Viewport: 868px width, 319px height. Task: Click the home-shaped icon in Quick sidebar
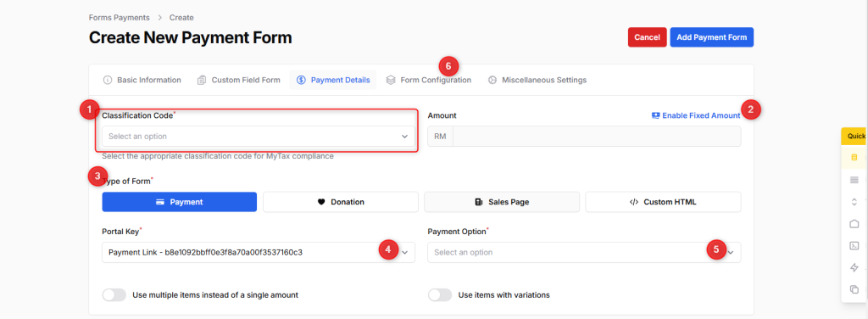click(x=854, y=224)
